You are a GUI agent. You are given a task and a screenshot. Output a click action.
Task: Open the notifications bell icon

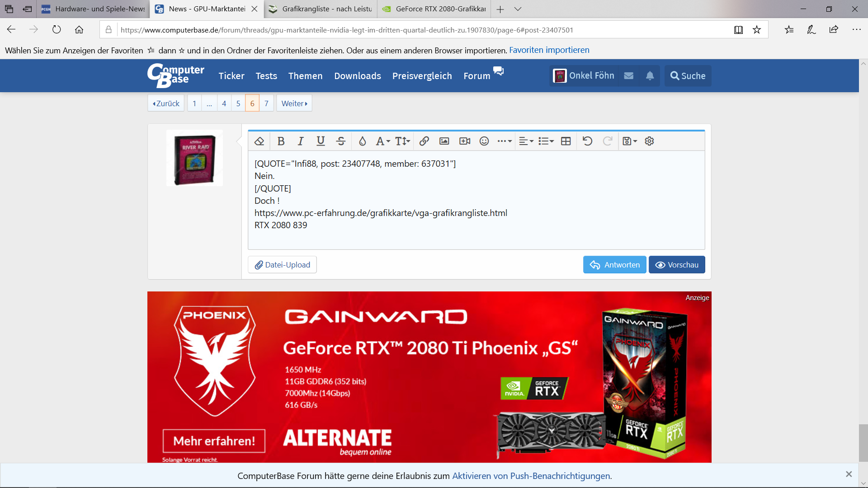[650, 76]
